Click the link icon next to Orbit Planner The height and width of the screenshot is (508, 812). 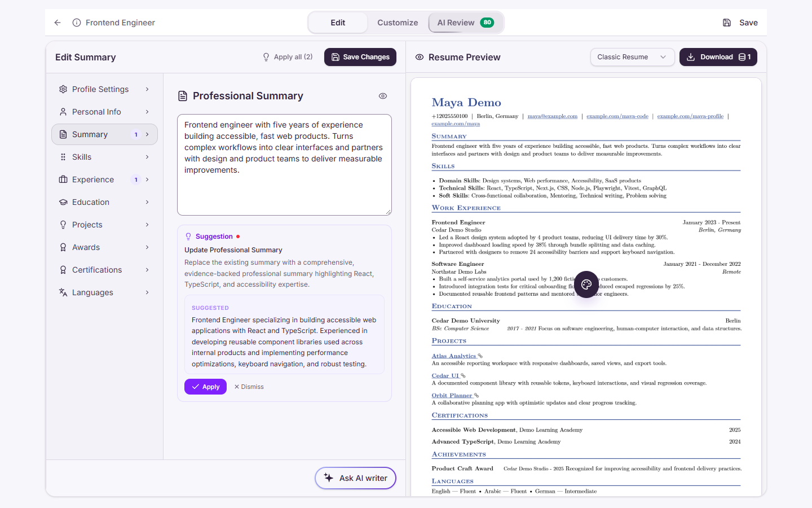(x=476, y=396)
